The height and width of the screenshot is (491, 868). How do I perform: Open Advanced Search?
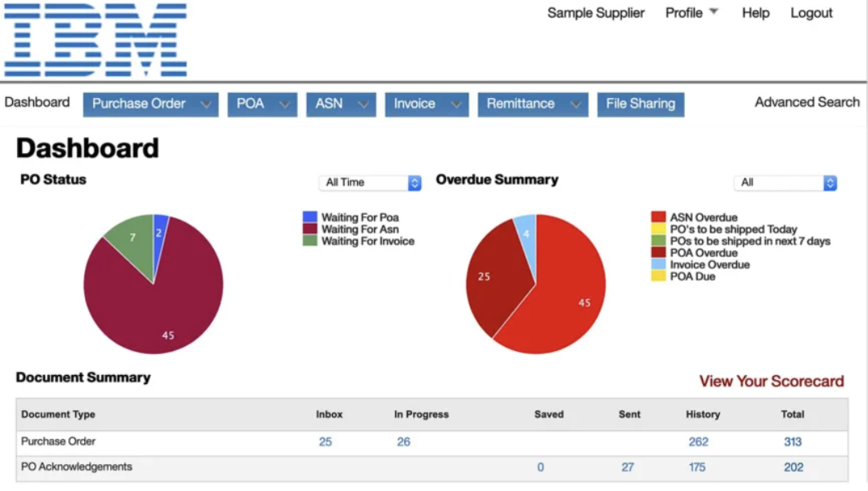[806, 102]
